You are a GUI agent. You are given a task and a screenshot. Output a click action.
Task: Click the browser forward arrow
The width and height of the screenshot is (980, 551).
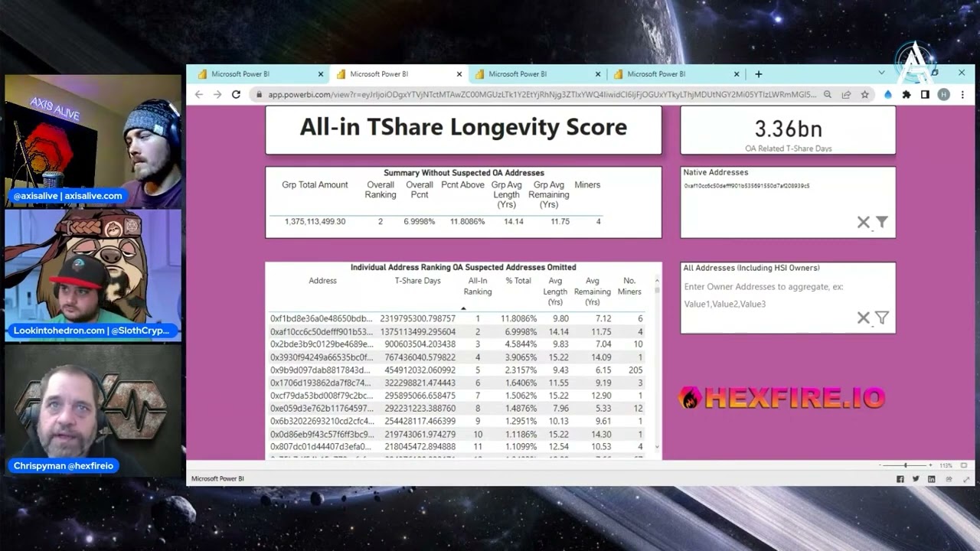[217, 94]
